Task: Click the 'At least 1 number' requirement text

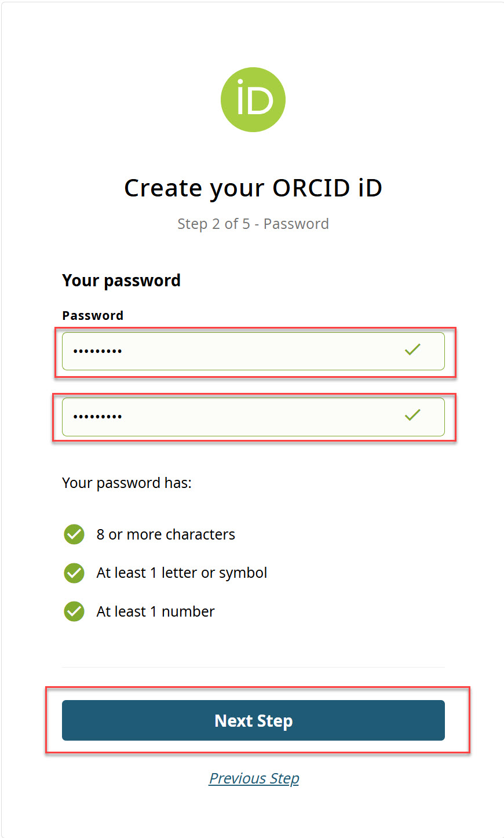Action: click(x=155, y=611)
